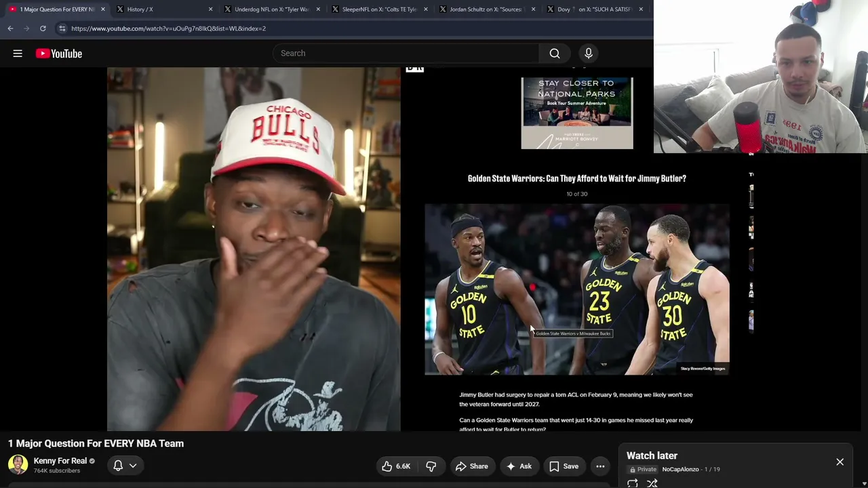Click the Ask button below the video
Screen dimensions: 868x488
(519, 466)
